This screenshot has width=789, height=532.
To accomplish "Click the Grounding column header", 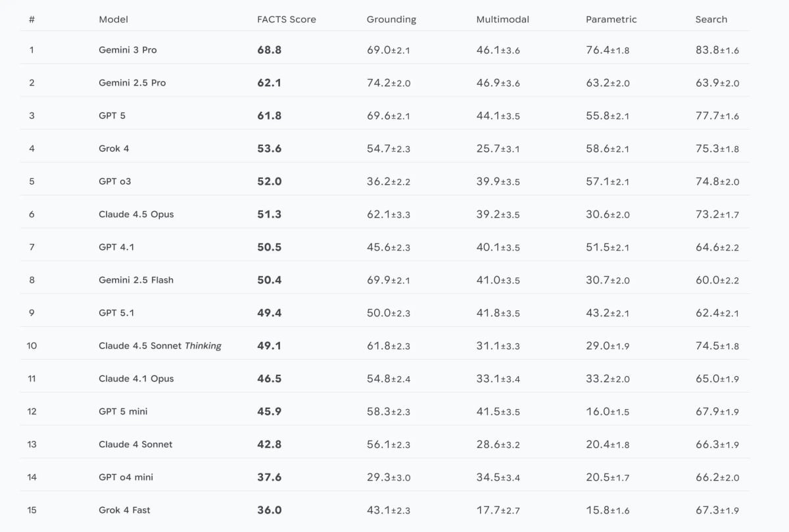I will [391, 20].
